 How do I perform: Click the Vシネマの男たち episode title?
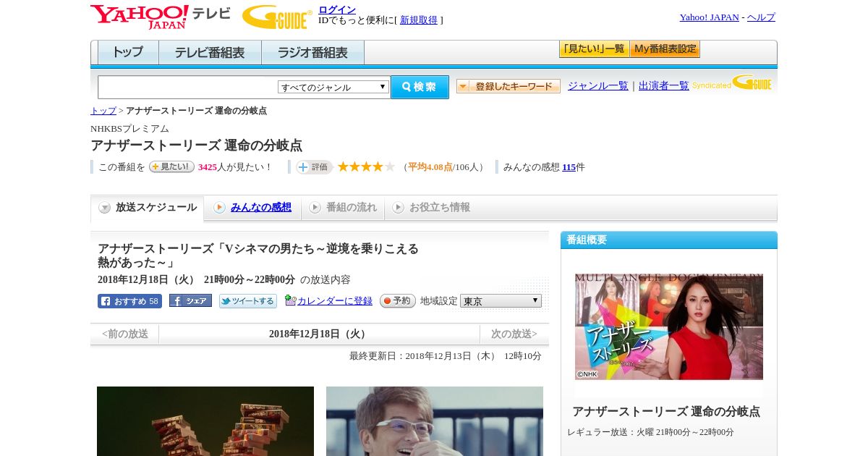coord(258,256)
